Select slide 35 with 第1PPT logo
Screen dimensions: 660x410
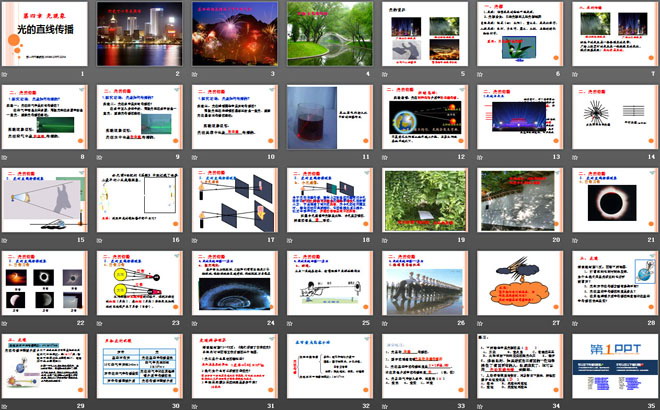[x=615, y=366]
